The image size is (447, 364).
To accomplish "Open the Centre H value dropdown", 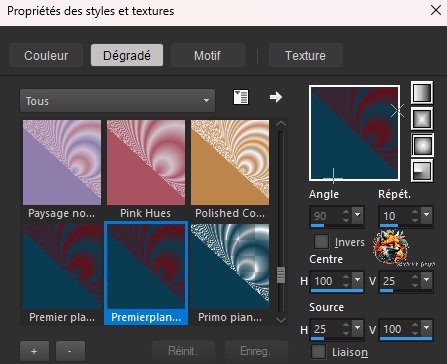I will click(x=358, y=280).
